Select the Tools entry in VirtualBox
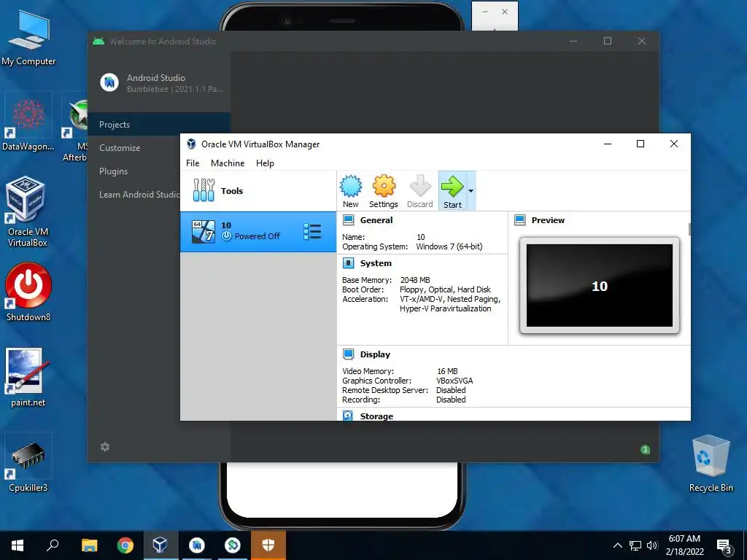This screenshot has height=560, width=747. pos(258,190)
